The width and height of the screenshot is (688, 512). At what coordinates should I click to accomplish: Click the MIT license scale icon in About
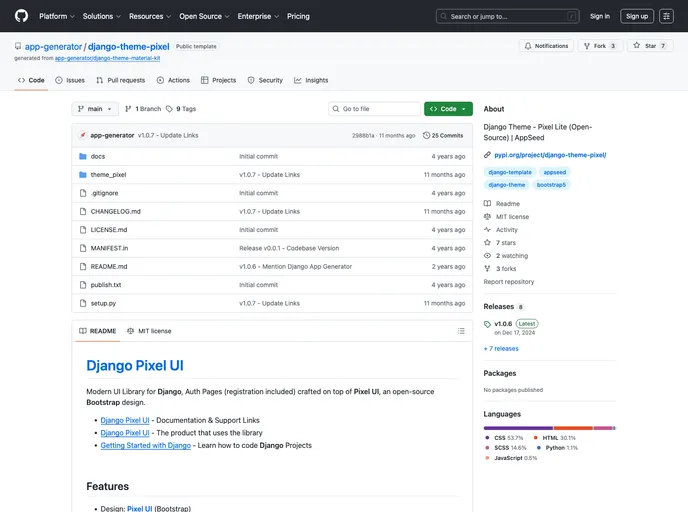click(487, 217)
